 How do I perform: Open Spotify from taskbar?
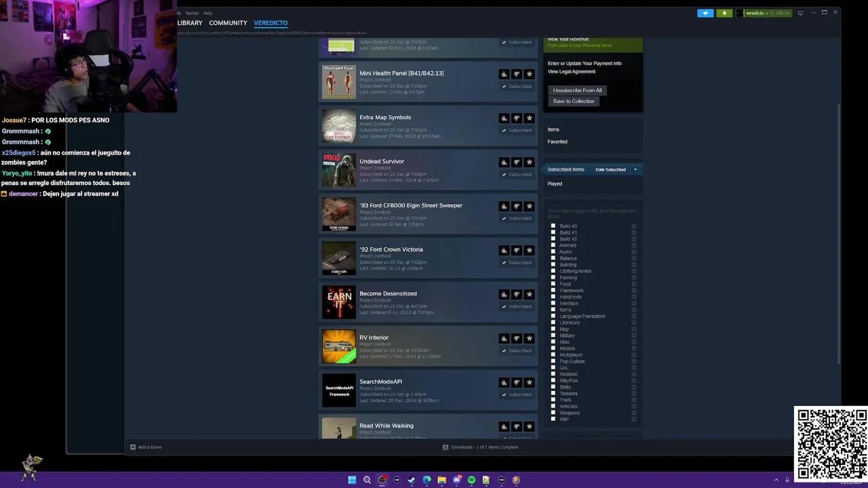[471, 480]
